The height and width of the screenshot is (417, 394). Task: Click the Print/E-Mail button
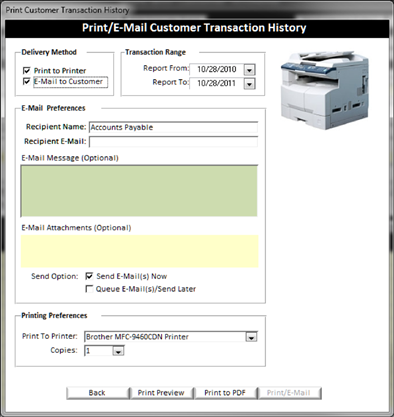[289, 393]
